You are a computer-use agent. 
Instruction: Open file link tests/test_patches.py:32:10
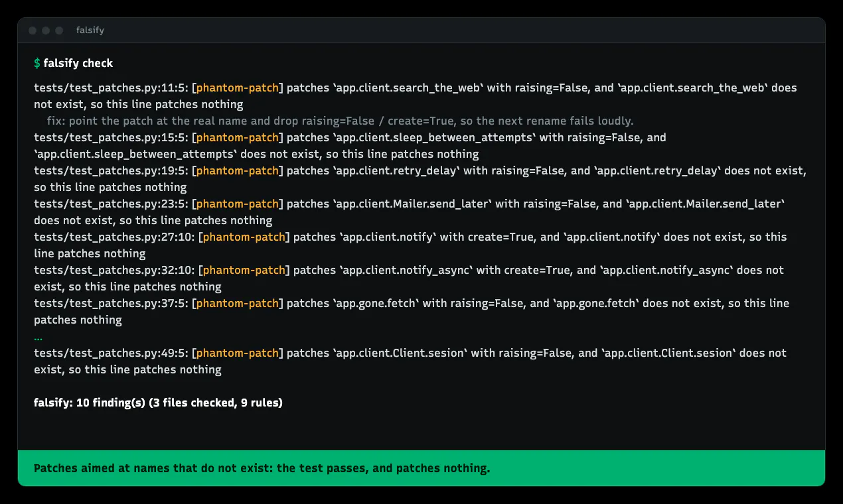pyautogui.click(x=114, y=270)
